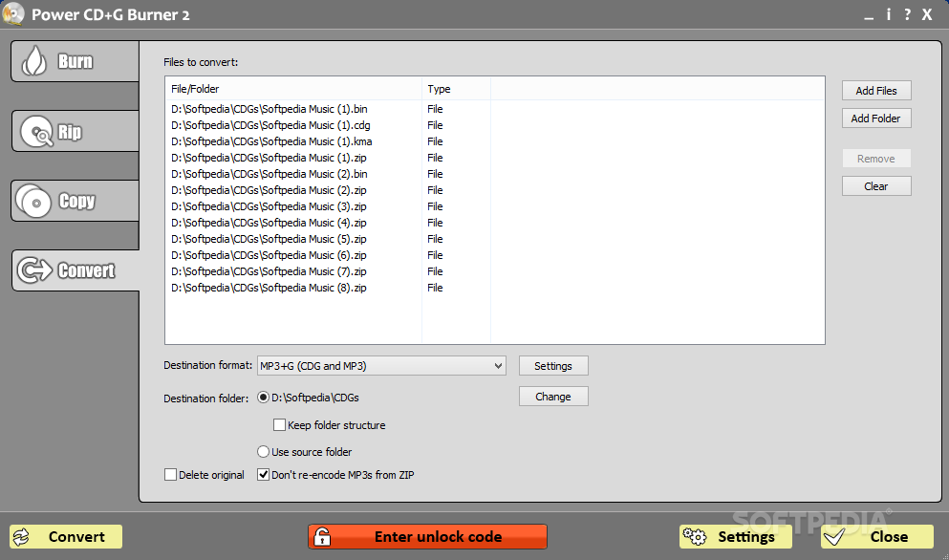The height and width of the screenshot is (560, 949).
Task: Clear the files list
Action: pyautogui.click(x=876, y=186)
